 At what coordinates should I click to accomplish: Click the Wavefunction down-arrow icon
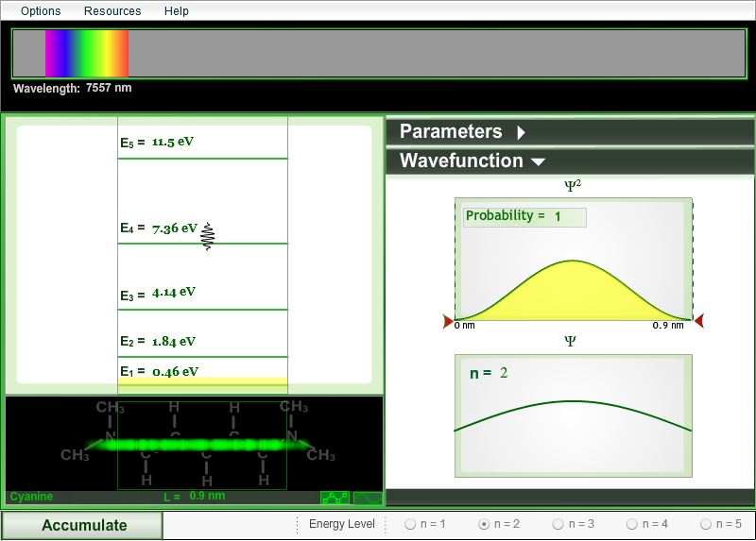pos(538,161)
